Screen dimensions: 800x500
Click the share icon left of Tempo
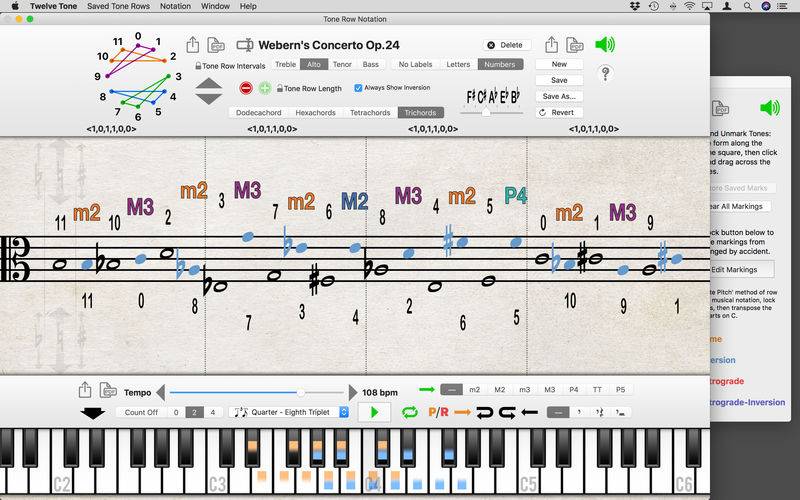point(85,390)
